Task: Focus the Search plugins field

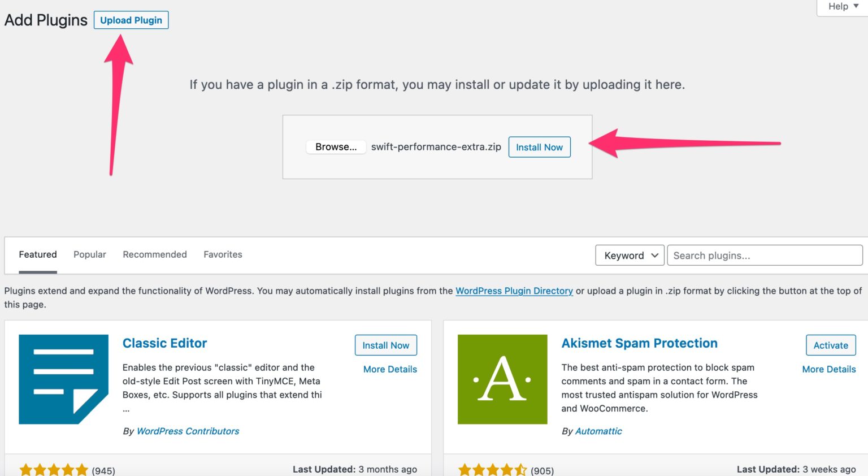Action: 765,256
